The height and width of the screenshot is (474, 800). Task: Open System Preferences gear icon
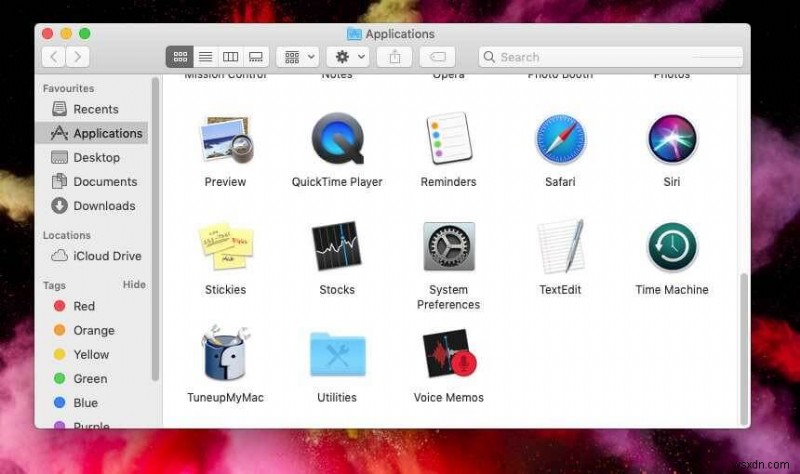point(449,246)
